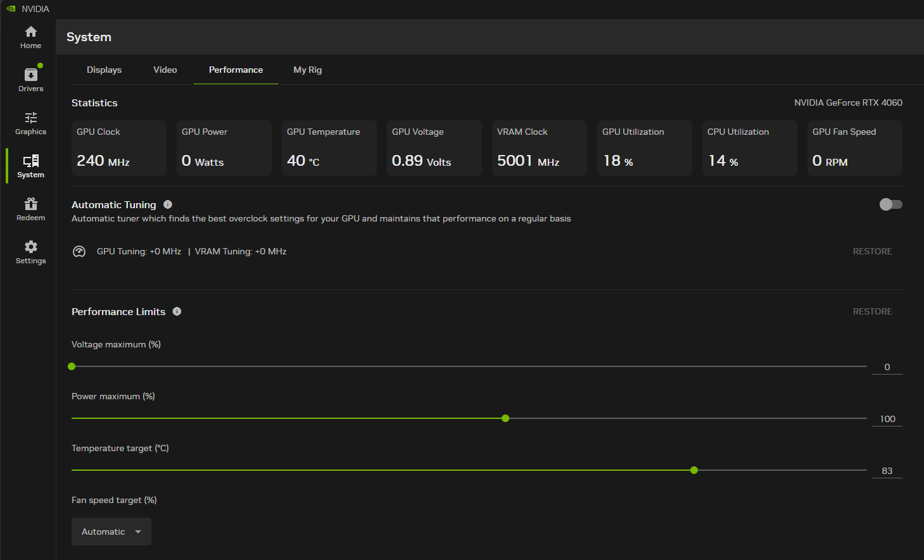
Task: Click the Power maximum value field
Action: 887,419
